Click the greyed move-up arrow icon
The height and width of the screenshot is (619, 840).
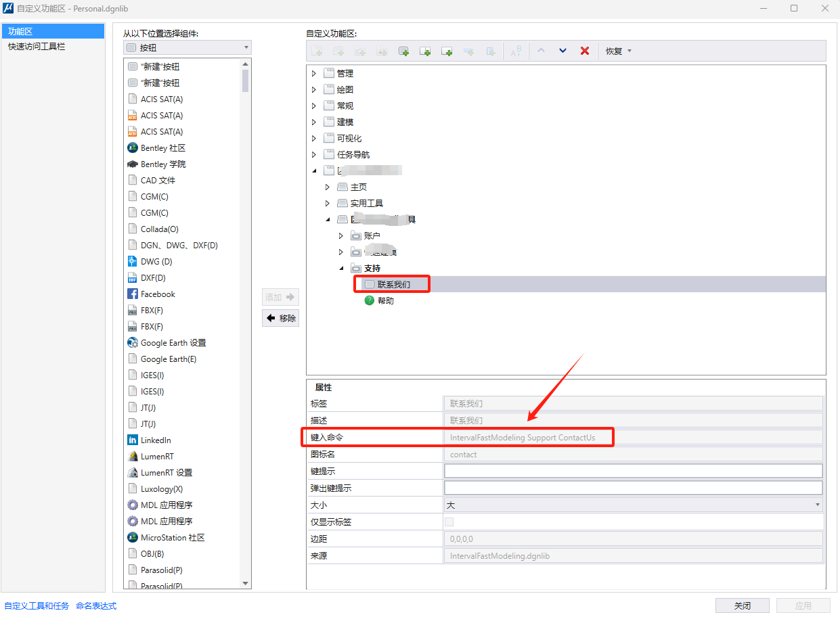coord(541,51)
